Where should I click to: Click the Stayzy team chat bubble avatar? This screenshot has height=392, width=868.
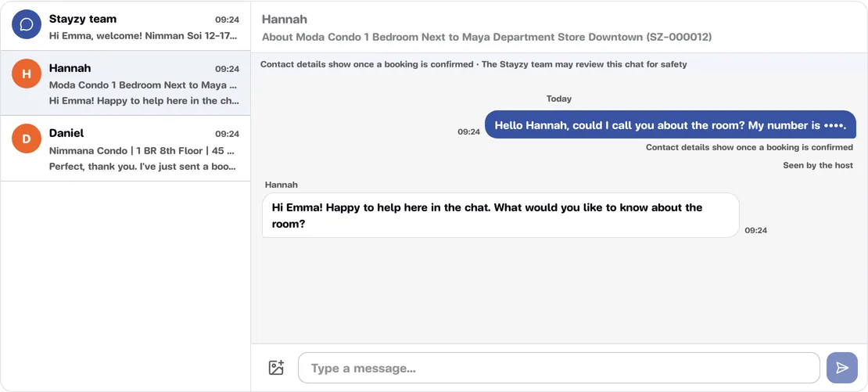click(27, 24)
